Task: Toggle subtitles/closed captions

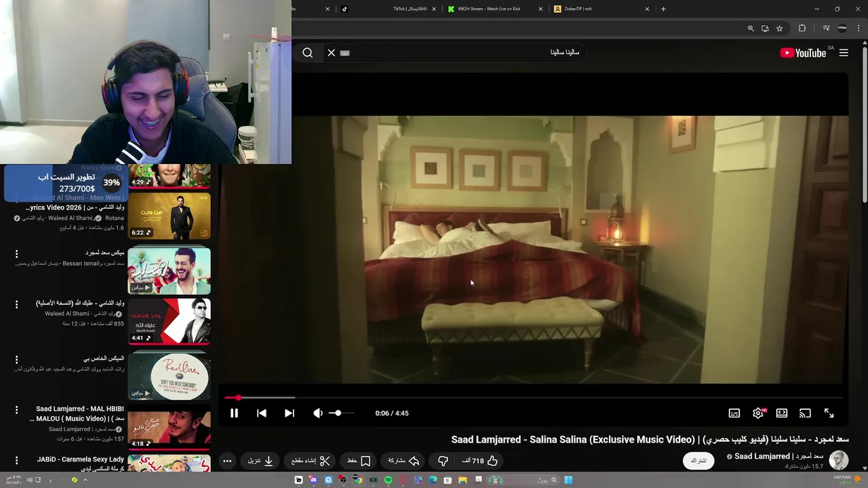Action: pos(734,413)
